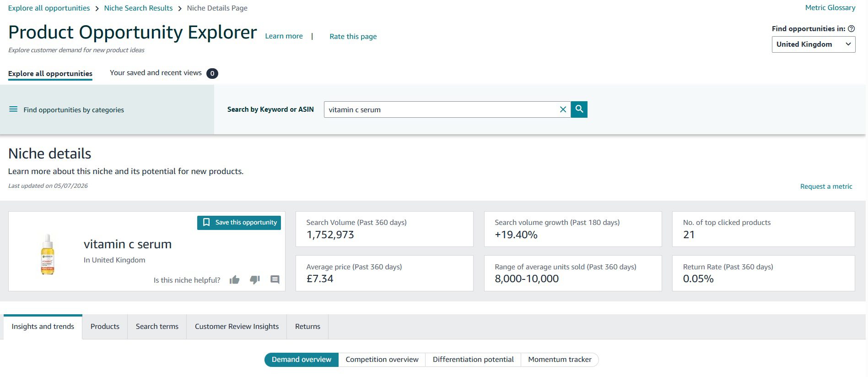Click Rate this page link
Viewport: 868px width, 377px height.
[353, 37]
